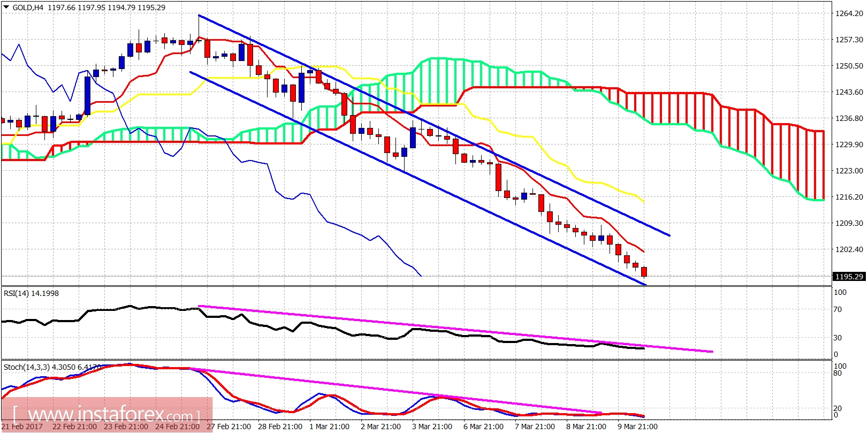Click the 9 Mar 21:00 time label
Image resolution: width=868 pixels, height=434 pixels.
point(637,427)
